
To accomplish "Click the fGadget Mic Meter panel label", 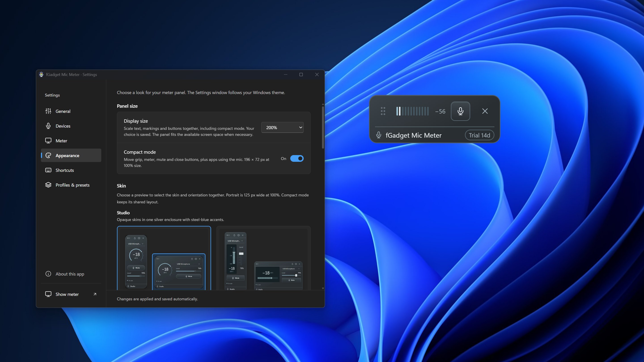I will 413,135.
